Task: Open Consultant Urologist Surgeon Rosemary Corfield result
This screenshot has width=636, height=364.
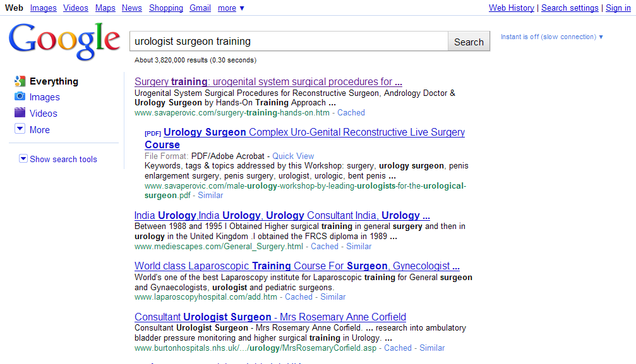Action: (x=270, y=317)
